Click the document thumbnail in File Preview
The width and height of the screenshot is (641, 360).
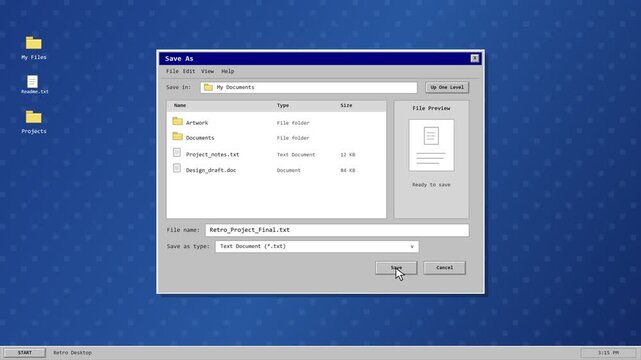pos(431,145)
